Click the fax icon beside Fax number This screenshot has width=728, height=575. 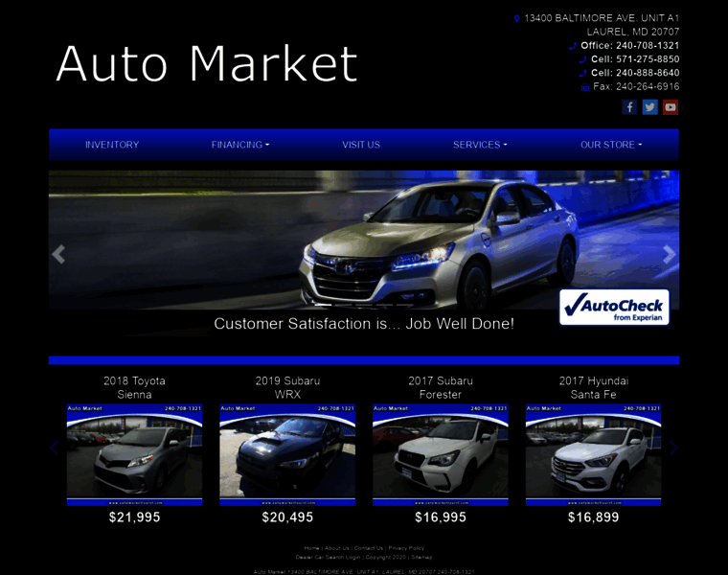click(x=585, y=87)
